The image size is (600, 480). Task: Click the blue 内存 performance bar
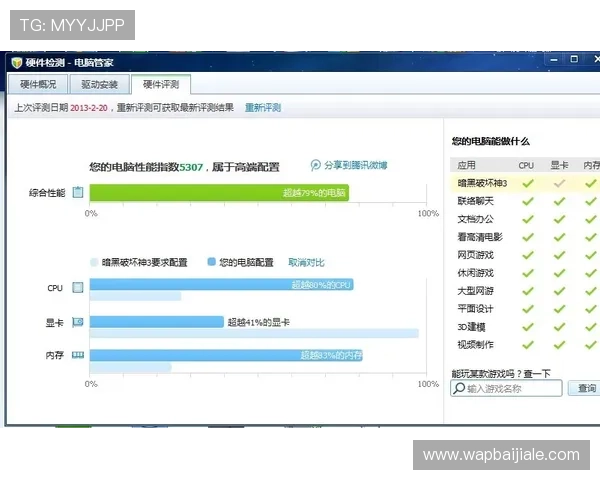(x=226, y=355)
